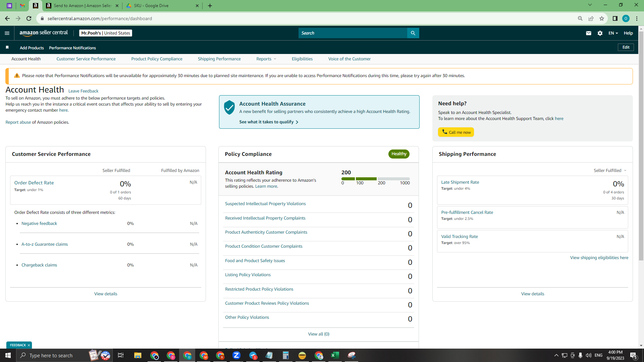Open Zoom from the taskbar
This screenshot has height=362, width=644.
236,355
